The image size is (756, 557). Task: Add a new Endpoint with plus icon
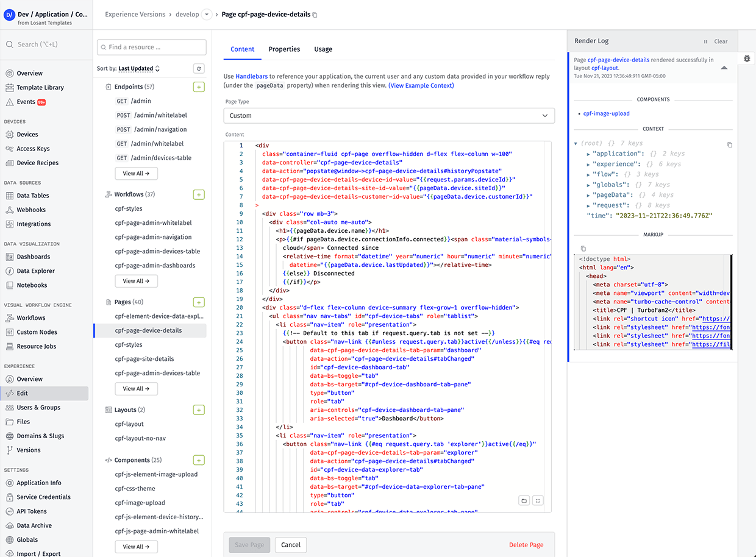(x=199, y=87)
